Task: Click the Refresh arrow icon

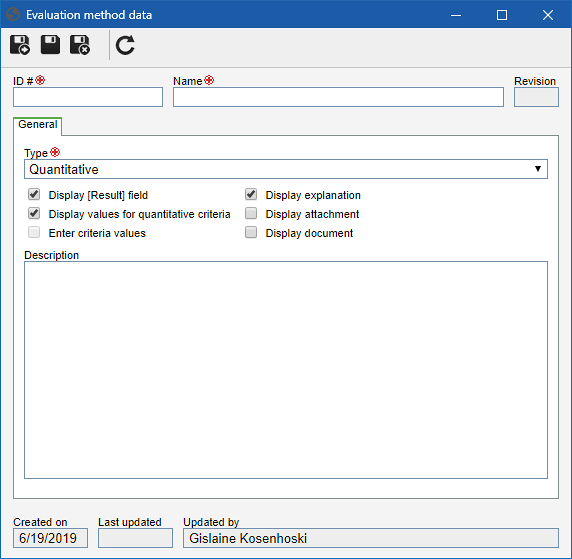Action: point(125,45)
